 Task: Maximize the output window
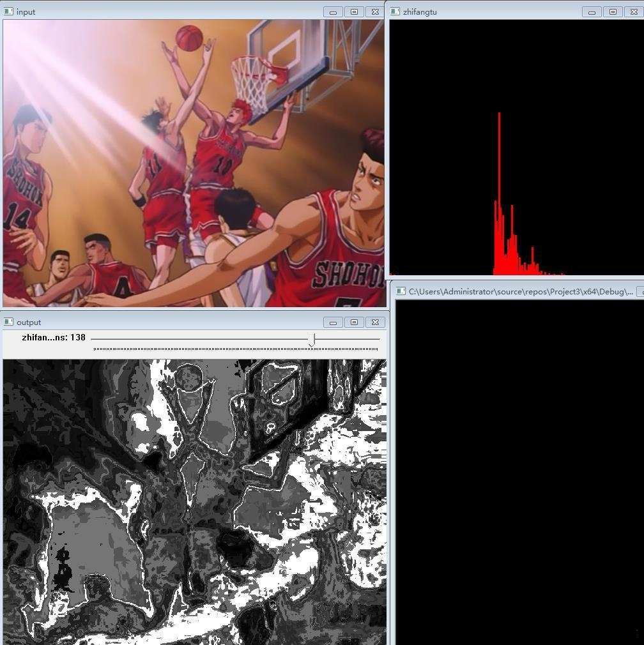pyautogui.click(x=354, y=322)
